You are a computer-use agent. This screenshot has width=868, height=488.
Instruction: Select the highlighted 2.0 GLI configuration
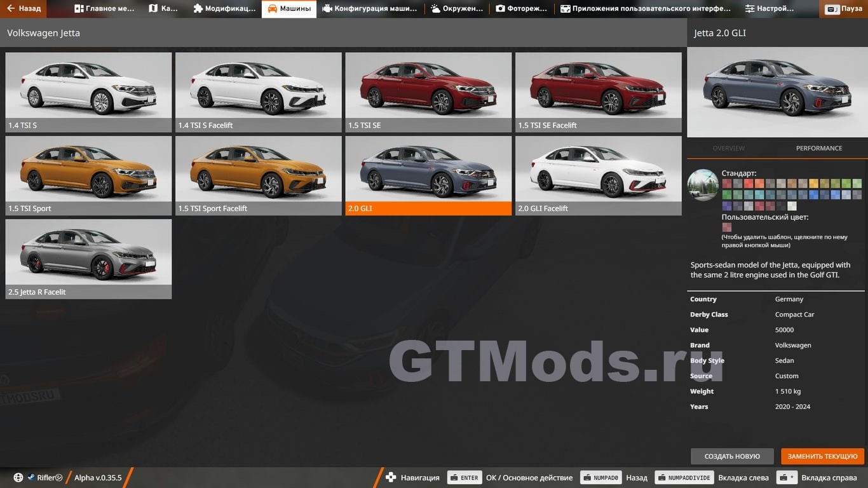(428, 175)
